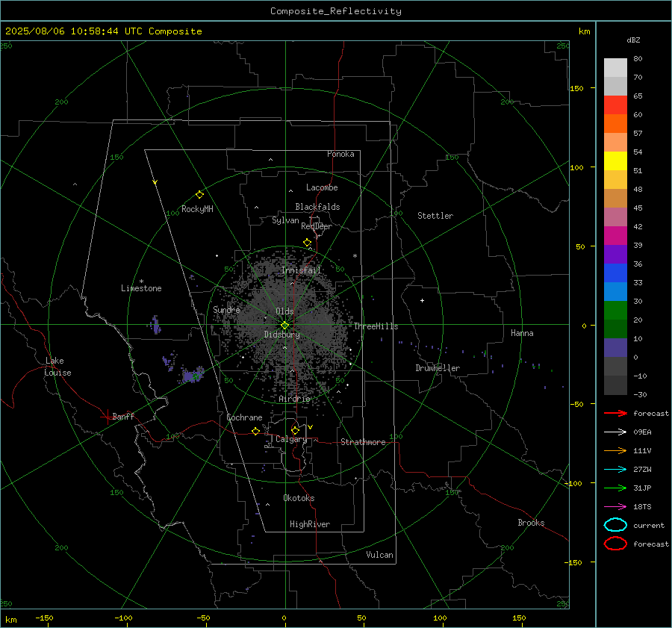672x628 pixels.
Task: Click the Strathmore label
Action: point(363,442)
